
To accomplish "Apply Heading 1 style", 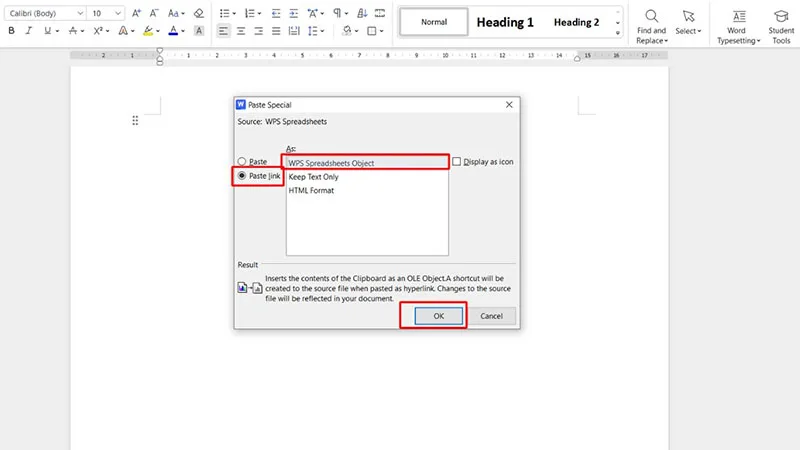I will (x=505, y=22).
